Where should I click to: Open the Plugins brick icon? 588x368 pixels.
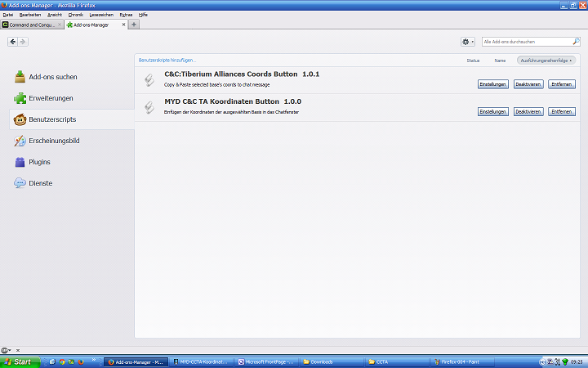[20, 162]
